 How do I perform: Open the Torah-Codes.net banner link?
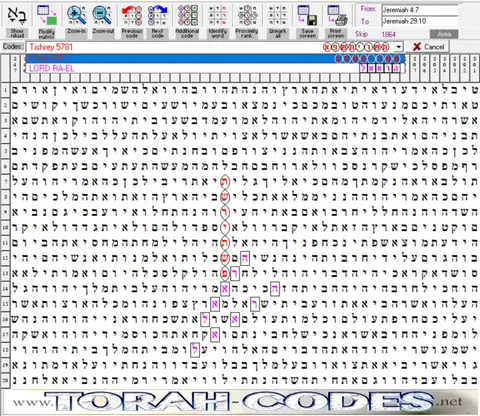pyautogui.click(x=240, y=402)
